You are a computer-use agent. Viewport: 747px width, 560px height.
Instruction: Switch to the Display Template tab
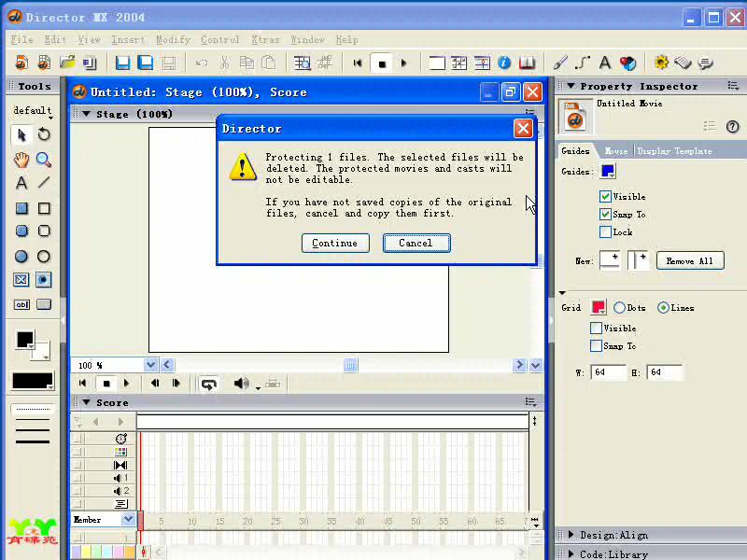674,151
